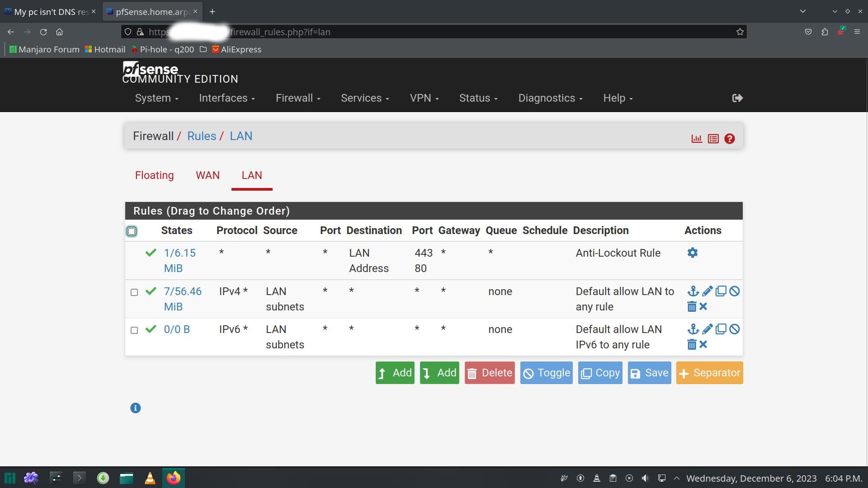Expand the Help menu
The width and height of the screenshot is (868, 488).
(618, 98)
